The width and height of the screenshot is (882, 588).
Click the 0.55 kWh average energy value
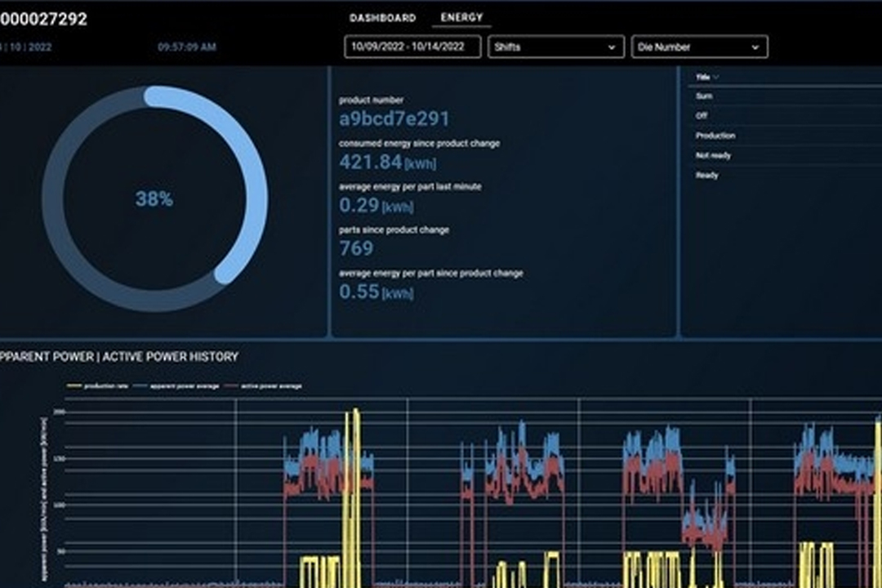(x=376, y=292)
